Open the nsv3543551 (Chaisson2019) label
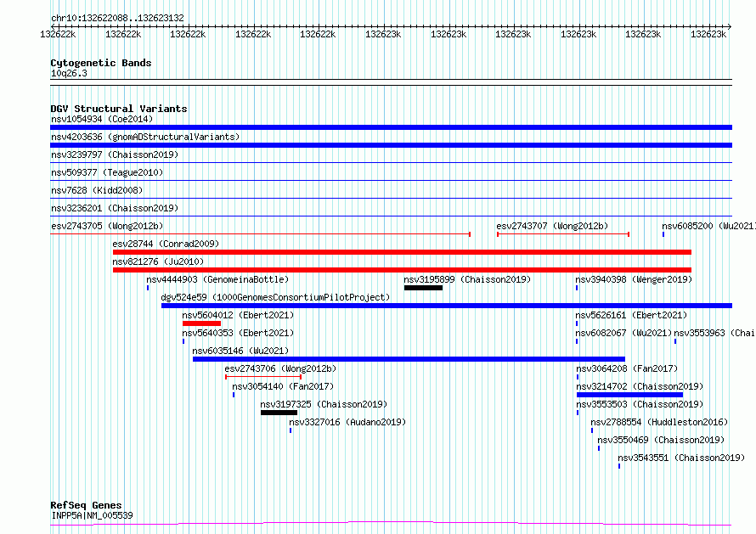Screen dimensions: 756x534 pos(681,458)
